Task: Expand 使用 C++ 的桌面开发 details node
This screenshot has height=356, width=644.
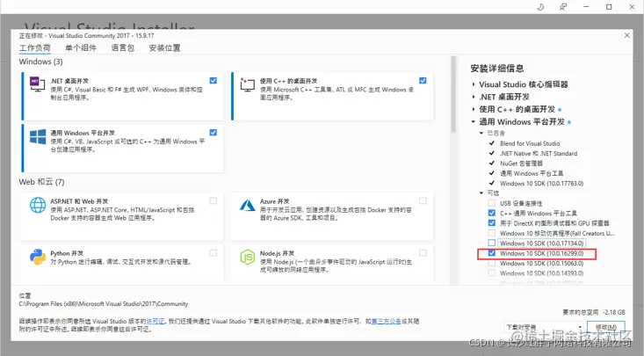Action: 474,109
